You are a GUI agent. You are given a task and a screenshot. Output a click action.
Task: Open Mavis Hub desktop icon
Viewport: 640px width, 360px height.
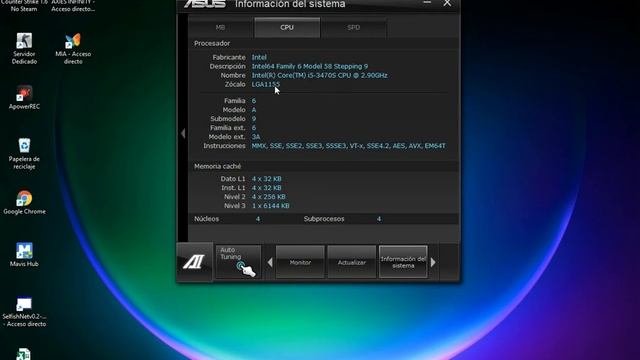tap(24, 255)
